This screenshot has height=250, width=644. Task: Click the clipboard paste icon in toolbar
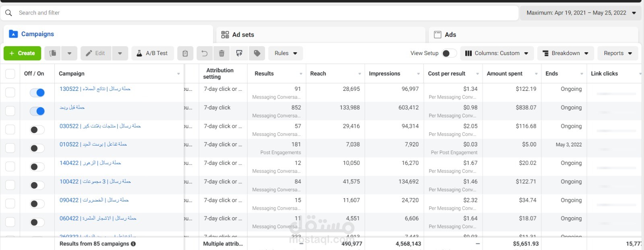pos(185,53)
